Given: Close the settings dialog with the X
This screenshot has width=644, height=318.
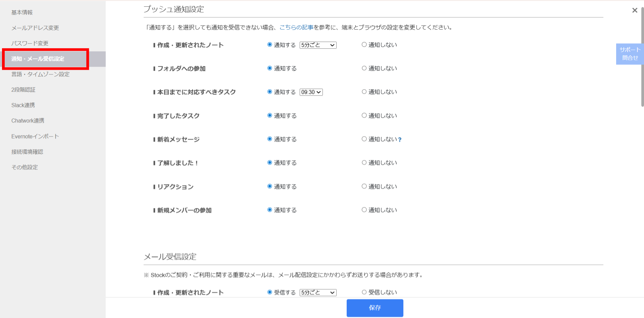Looking at the screenshot, I should click(x=634, y=10).
